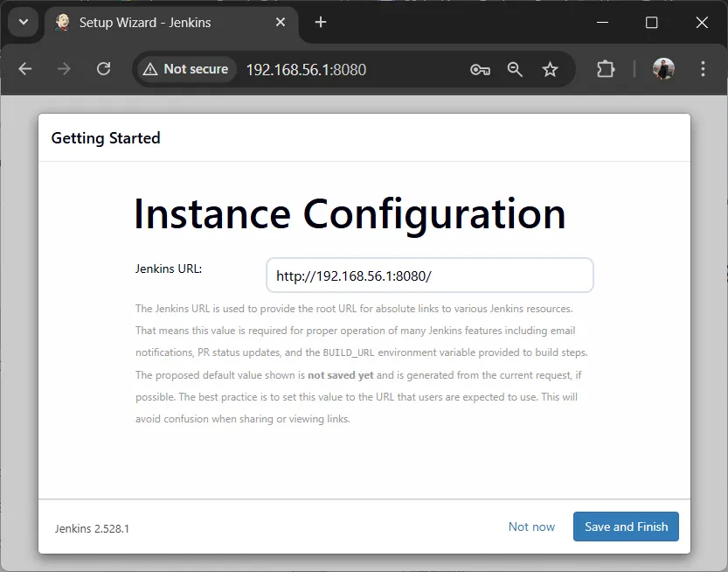Select the Setup Wizard - Jenkins tab
Screen dimensions: 728x572
pyautogui.click(x=157, y=23)
